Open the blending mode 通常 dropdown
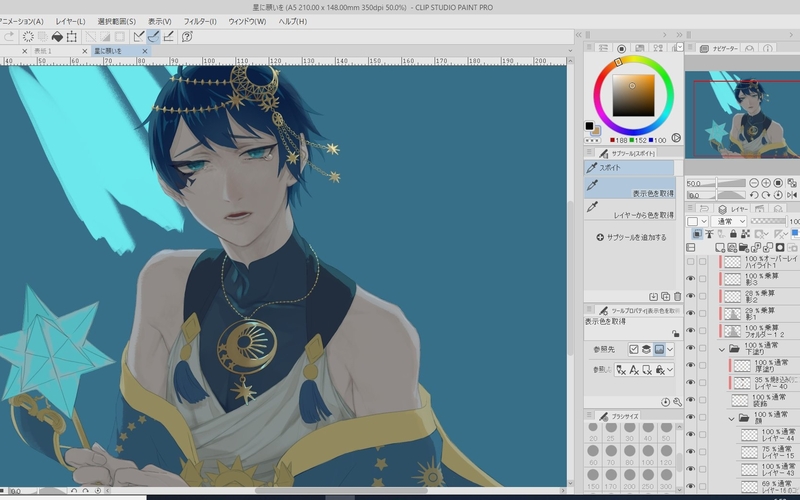Image resolution: width=800 pixels, height=500 pixels. (x=729, y=221)
